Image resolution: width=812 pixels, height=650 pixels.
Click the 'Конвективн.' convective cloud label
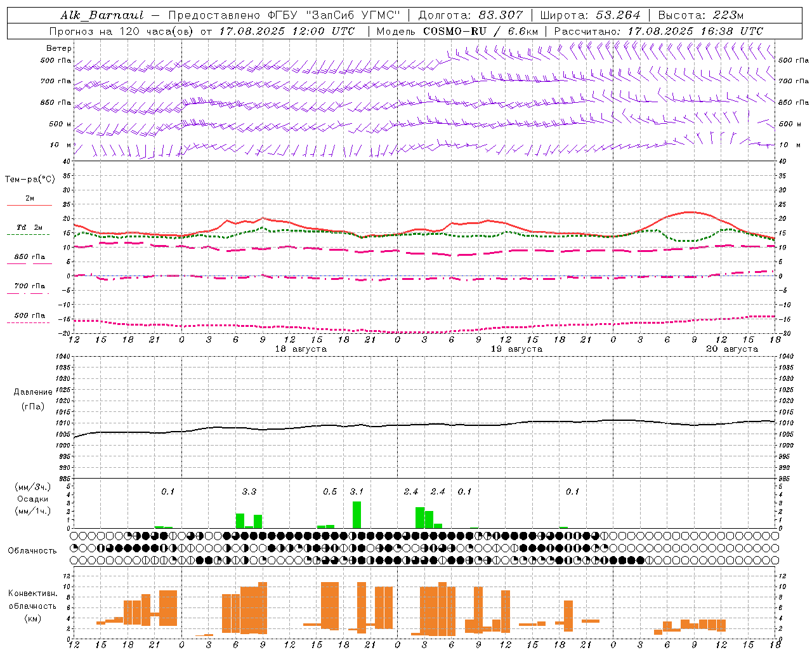click(x=33, y=594)
